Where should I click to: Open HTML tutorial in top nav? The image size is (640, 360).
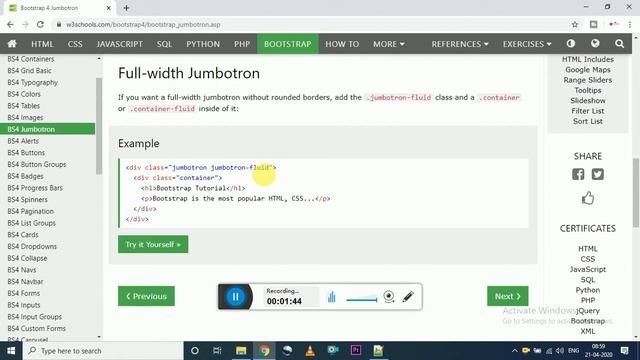point(42,44)
